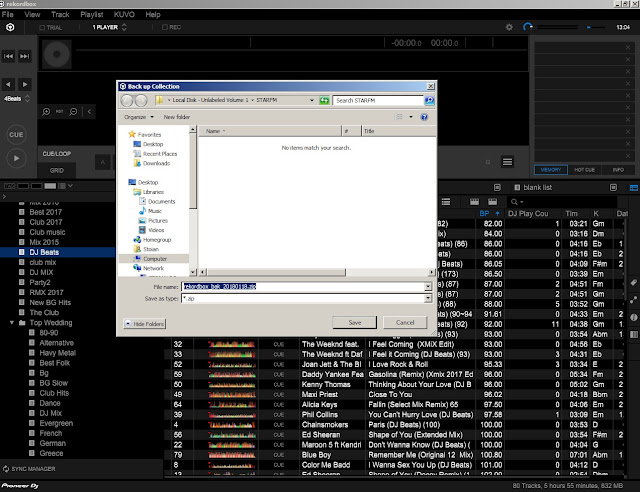Open the Organize dropdown
The height and width of the screenshot is (492, 640).
pyautogui.click(x=139, y=117)
